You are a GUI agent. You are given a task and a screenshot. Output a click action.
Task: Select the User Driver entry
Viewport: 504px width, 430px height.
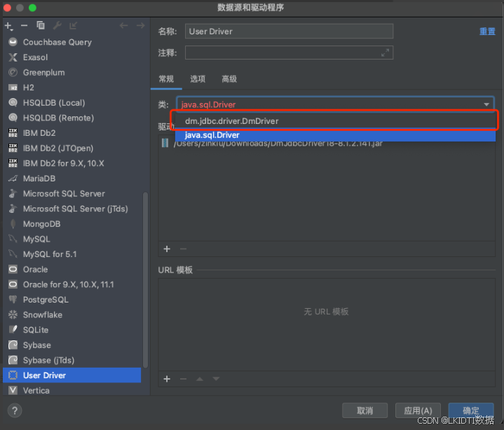72,375
